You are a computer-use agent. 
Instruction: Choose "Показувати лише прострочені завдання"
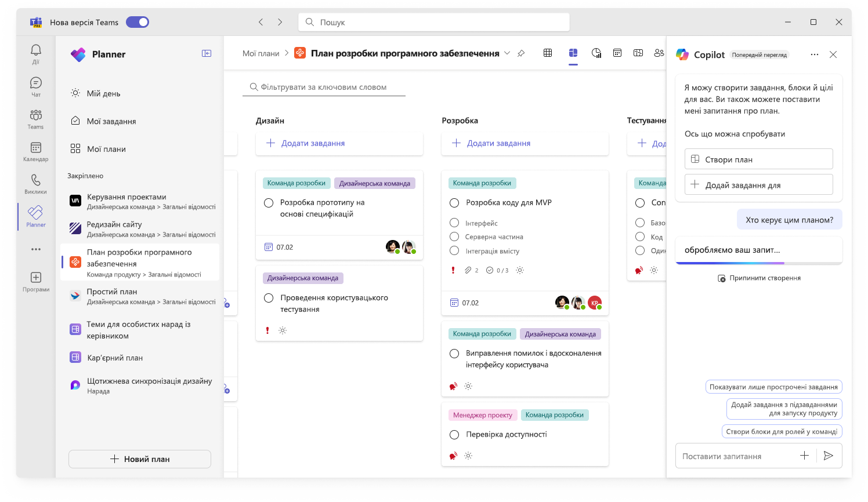click(x=773, y=387)
